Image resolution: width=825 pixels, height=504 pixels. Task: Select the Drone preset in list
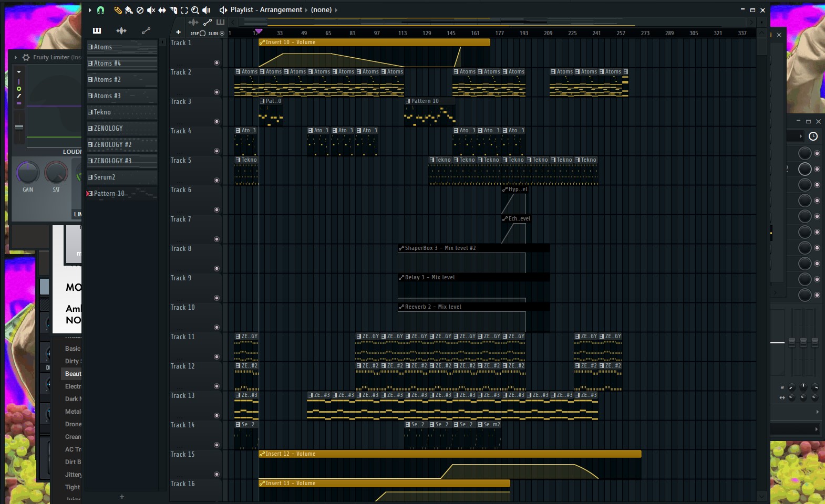point(73,424)
